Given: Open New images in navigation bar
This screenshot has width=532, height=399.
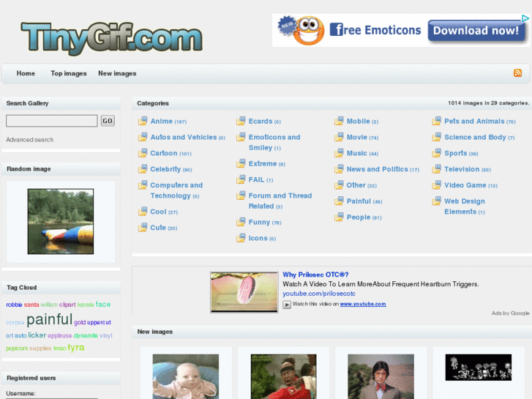Looking at the screenshot, I should click(x=117, y=73).
